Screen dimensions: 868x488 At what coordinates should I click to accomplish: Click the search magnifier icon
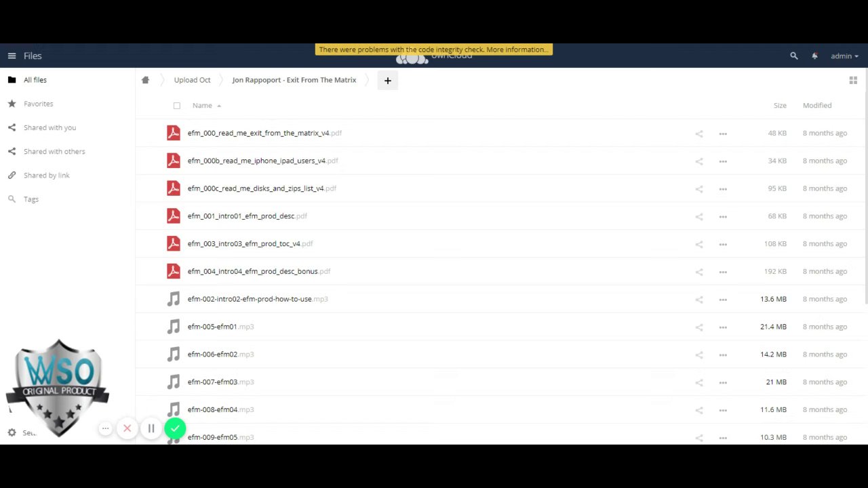[794, 56]
